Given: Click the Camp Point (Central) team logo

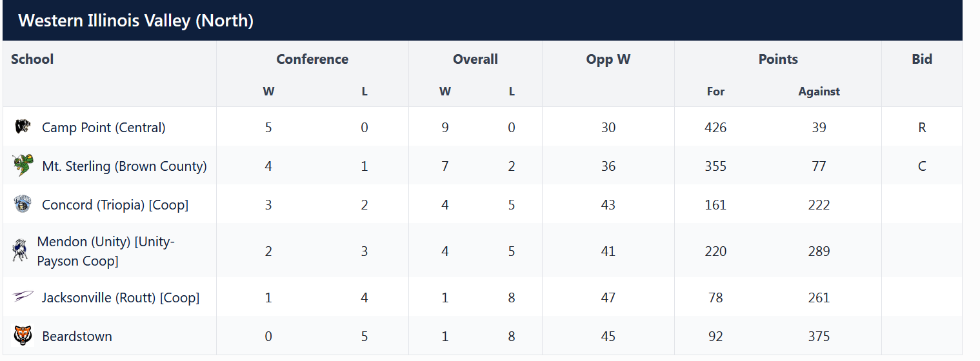Looking at the screenshot, I should click(23, 126).
